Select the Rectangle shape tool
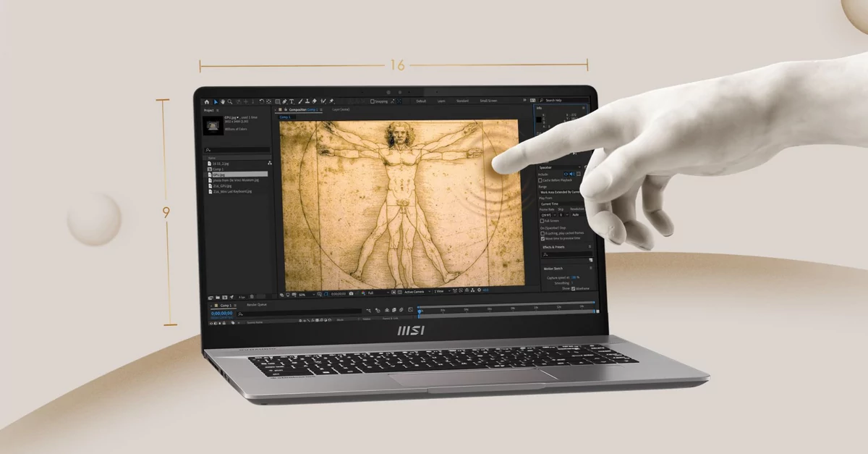The image size is (868, 454). coord(277,101)
